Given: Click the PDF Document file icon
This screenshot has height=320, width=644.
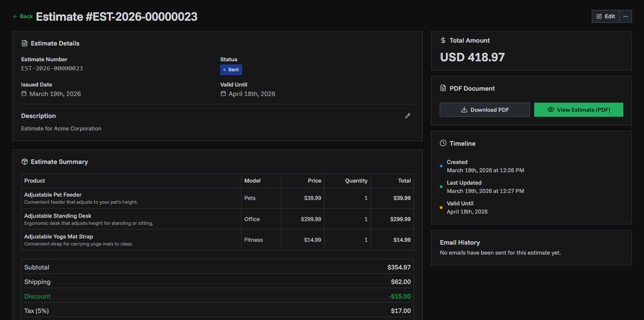Looking at the screenshot, I should click(x=443, y=88).
